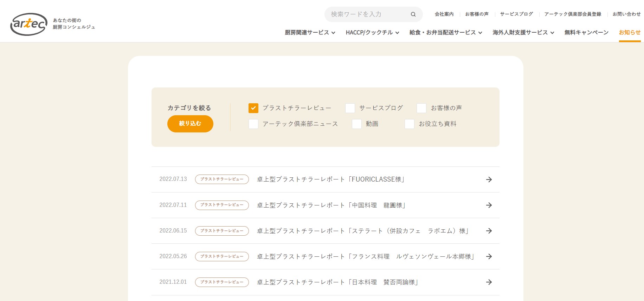
Task: Open the アーテック倶楽部会員登録 link
Action: tap(573, 14)
